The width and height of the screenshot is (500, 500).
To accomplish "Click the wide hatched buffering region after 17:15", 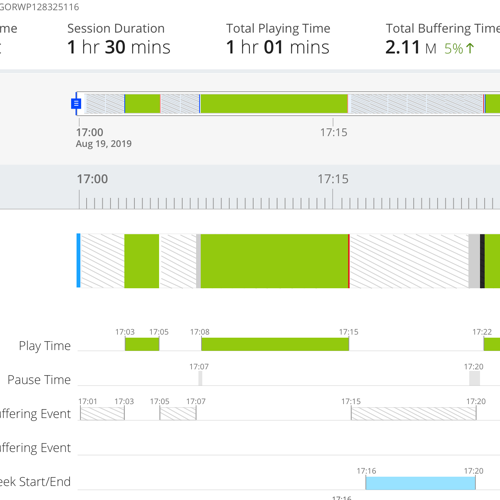I will pos(409,261).
